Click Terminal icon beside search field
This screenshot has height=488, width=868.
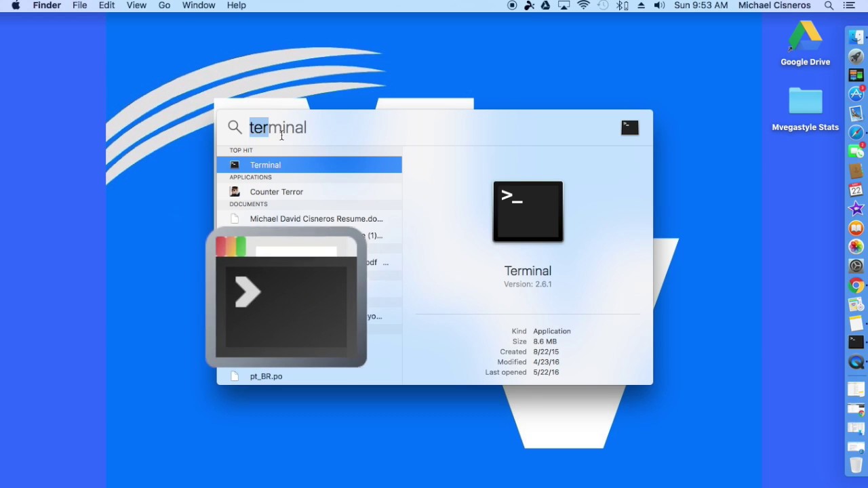[630, 127]
